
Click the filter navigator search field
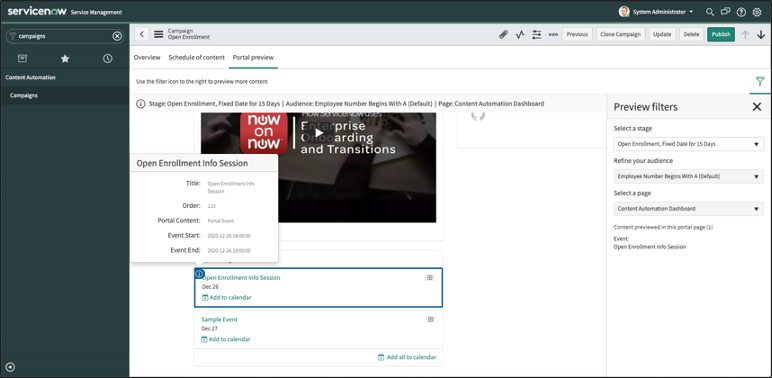[64, 36]
